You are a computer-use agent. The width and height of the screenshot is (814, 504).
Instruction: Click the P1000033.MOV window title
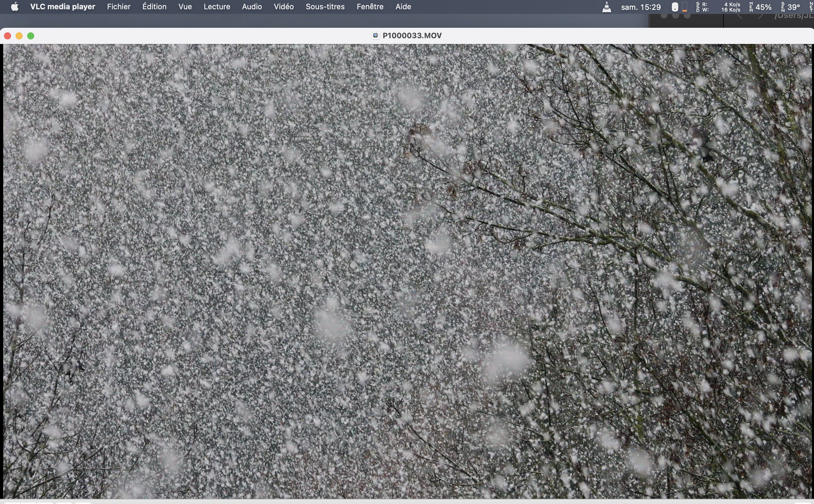[412, 36]
